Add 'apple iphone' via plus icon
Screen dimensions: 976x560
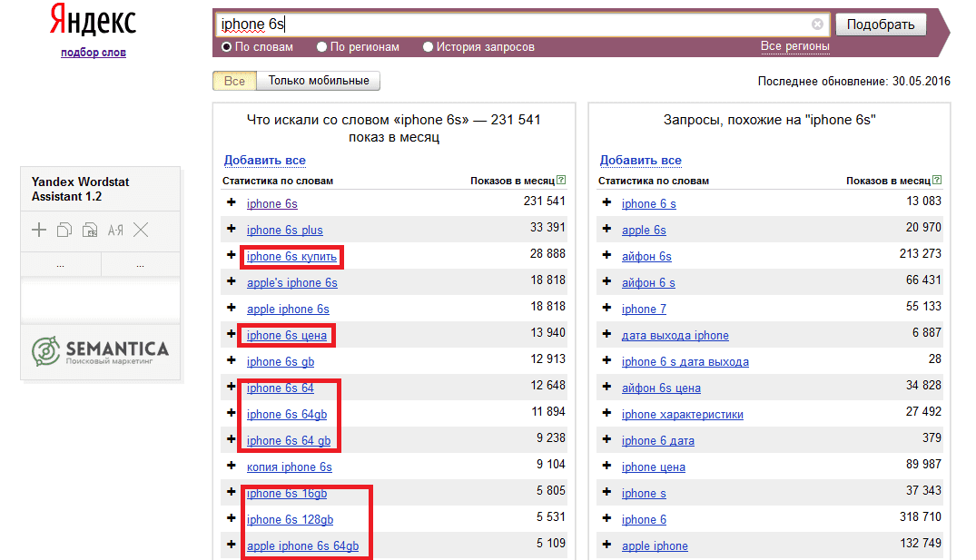[606, 545]
